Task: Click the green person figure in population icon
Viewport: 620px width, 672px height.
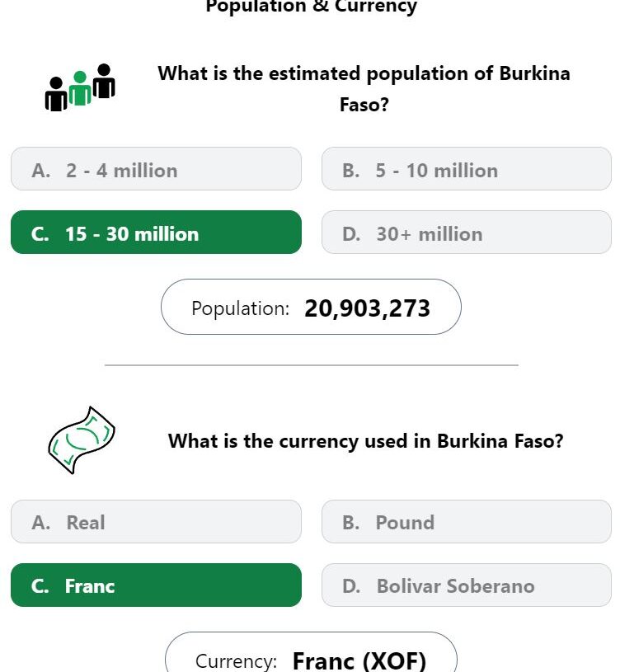Action: pos(80,88)
